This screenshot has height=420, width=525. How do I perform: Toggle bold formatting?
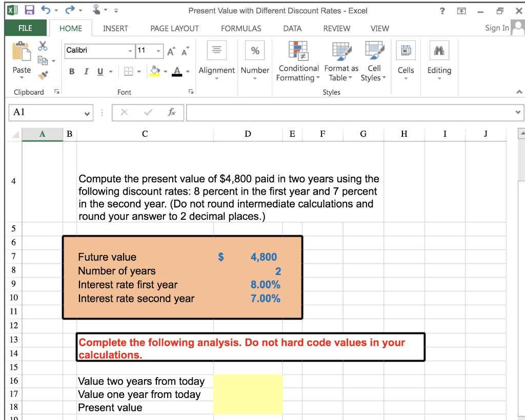pos(71,72)
